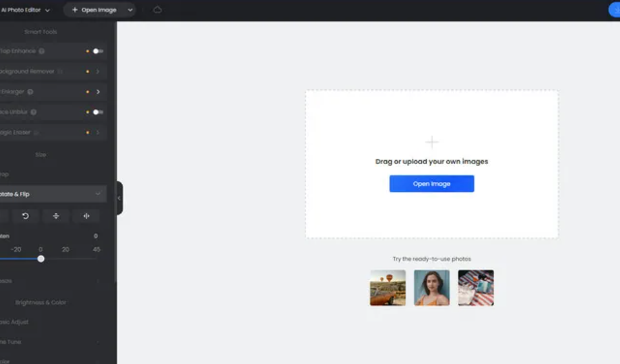The width and height of the screenshot is (620, 364).
Task: Open Background Remover via its chevron
Action: pyautogui.click(x=98, y=72)
